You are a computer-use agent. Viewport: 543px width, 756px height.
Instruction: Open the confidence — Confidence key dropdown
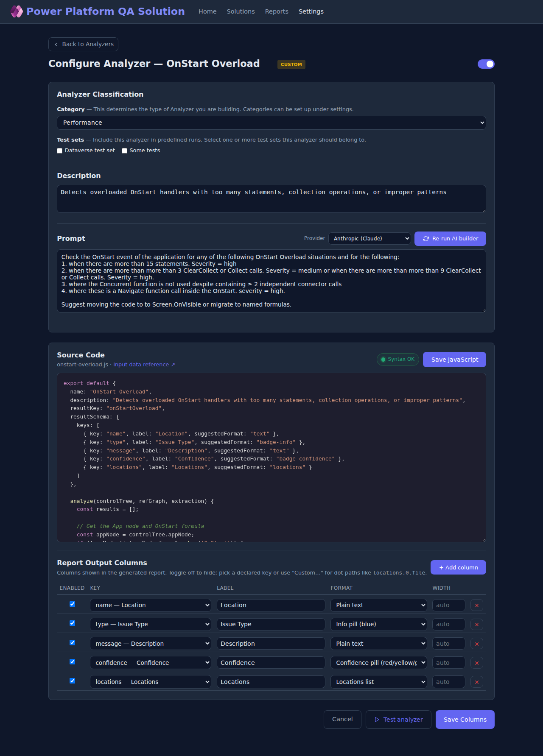click(151, 663)
